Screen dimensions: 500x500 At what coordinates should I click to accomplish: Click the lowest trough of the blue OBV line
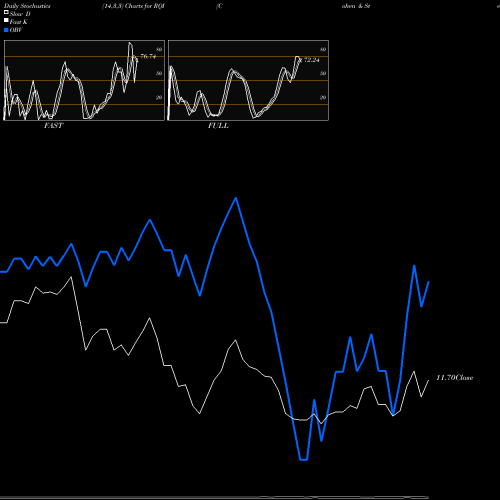(x=303, y=460)
